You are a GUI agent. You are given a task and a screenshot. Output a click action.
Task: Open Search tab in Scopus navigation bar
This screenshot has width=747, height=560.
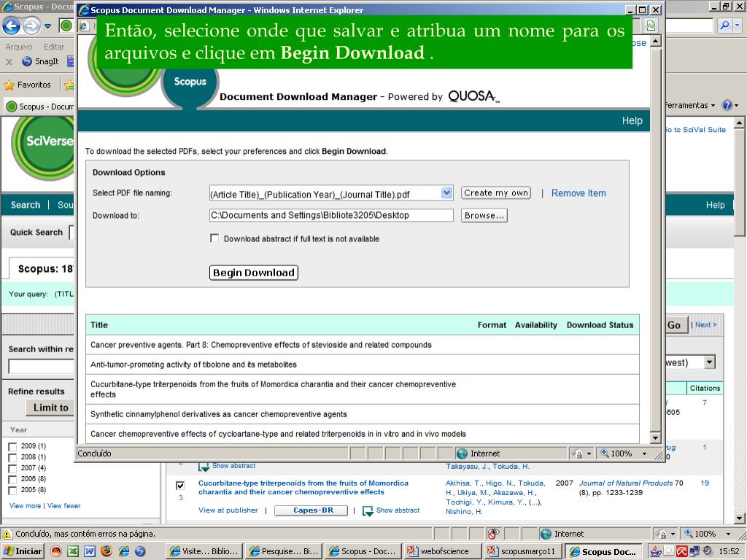[x=26, y=205]
